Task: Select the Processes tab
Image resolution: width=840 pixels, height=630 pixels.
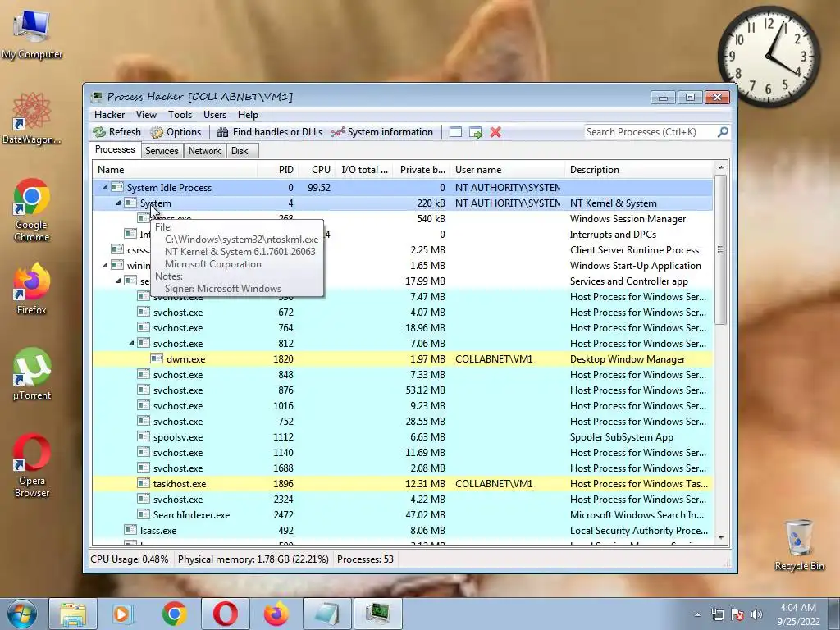Action: [x=115, y=149]
